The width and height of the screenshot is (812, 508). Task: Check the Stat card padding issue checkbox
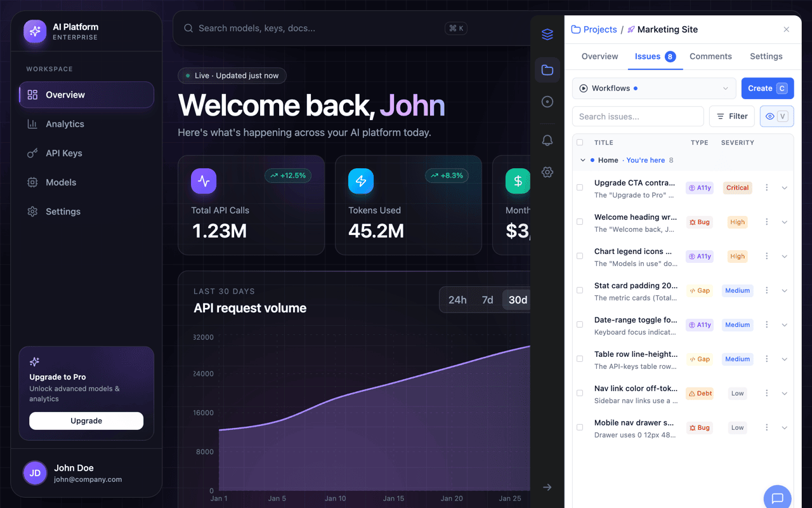580,291
